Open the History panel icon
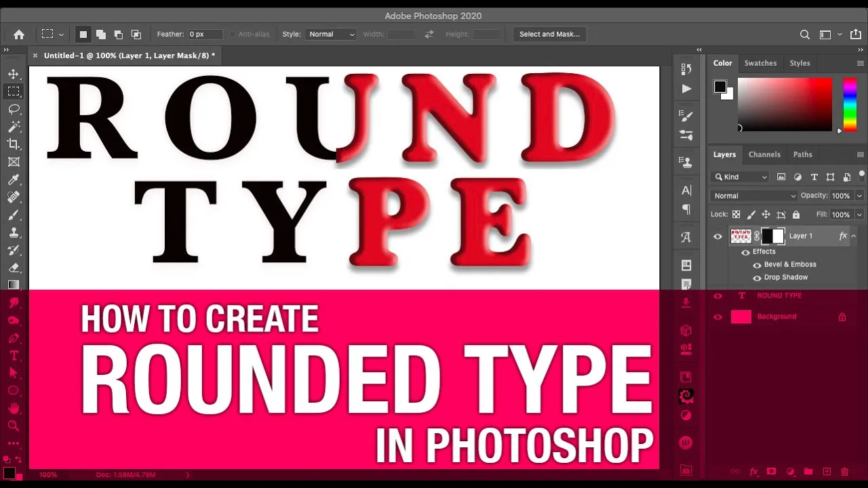 point(686,69)
